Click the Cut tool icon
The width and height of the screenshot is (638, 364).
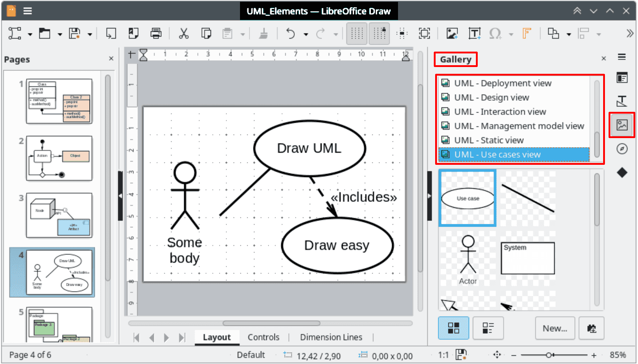[183, 33]
